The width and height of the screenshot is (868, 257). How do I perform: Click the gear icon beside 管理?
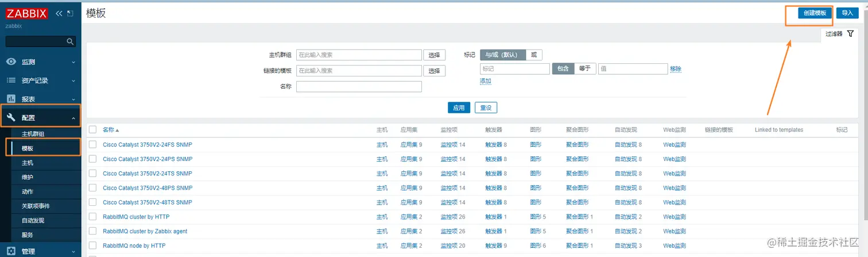(x=11, y=251)
